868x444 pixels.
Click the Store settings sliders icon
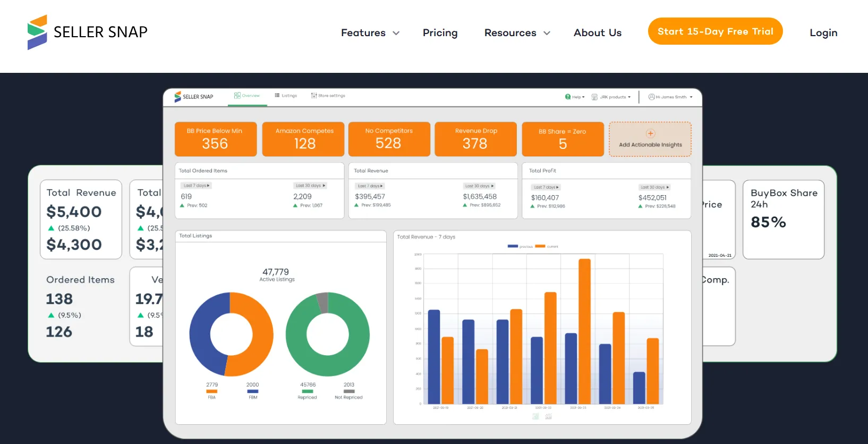tap(314, 96)
